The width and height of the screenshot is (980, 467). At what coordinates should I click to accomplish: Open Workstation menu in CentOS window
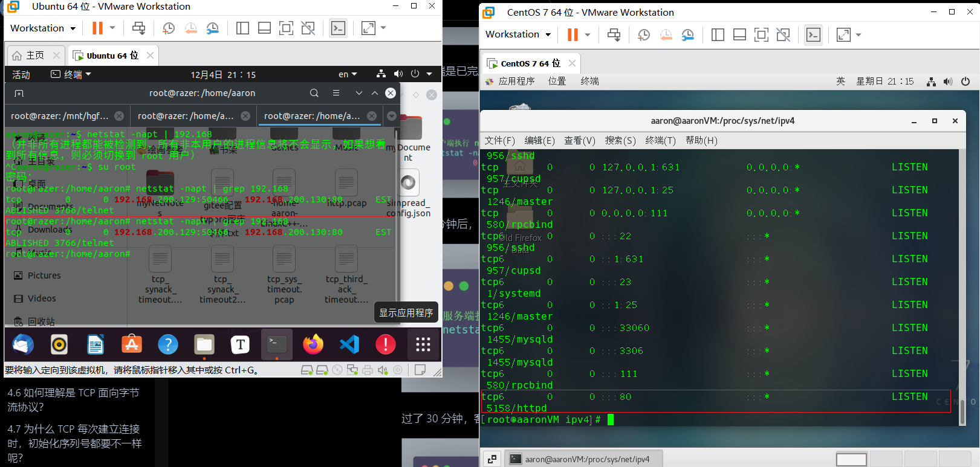coord(518,34)
